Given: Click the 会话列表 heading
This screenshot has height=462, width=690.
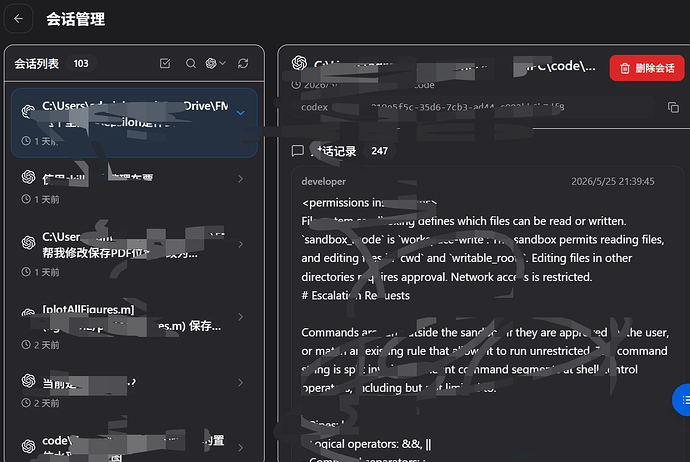Looking at the screenshot, I should pyautogui.click(x=37, y=64).
